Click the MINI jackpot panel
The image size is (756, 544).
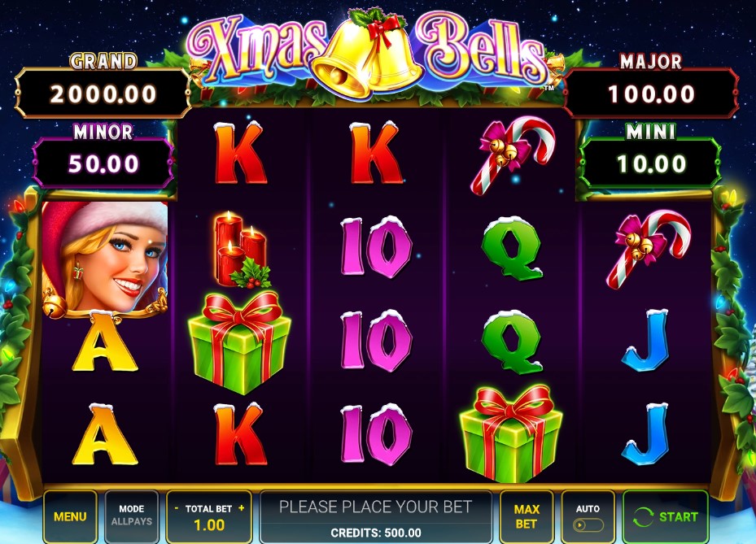[x=651, y=163]
